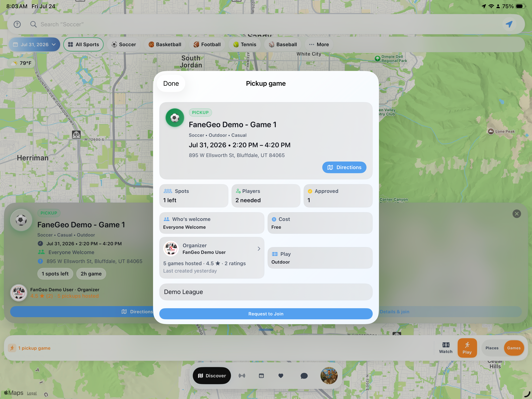Tap the Route 85 highway shield
Image resolution: width=532 pixels, height=399 pixels.
[76, 134]
